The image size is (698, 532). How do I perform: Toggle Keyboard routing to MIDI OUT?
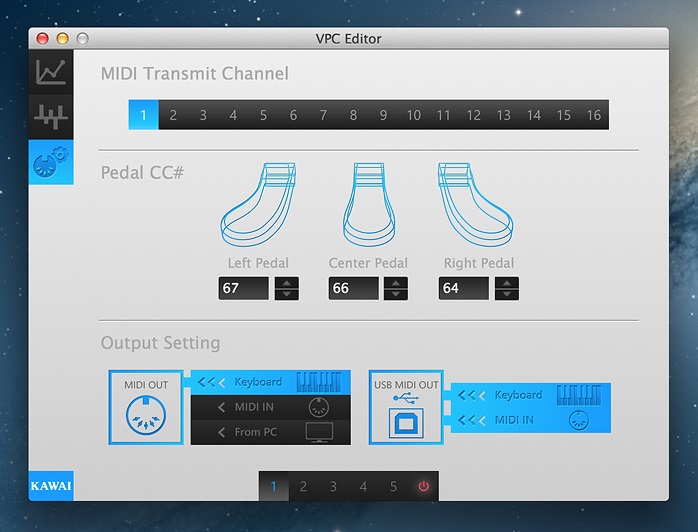[271, 382]
